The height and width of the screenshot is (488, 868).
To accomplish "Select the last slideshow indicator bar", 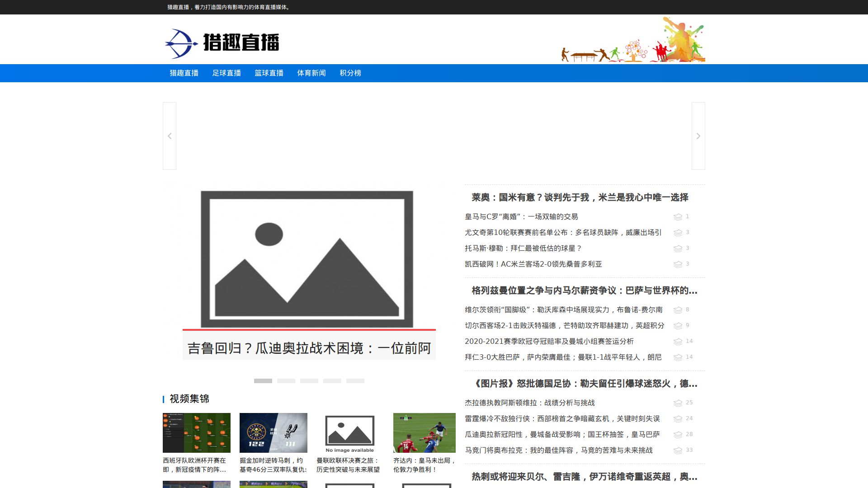I will pyautogui.click(x=355, y=381).
